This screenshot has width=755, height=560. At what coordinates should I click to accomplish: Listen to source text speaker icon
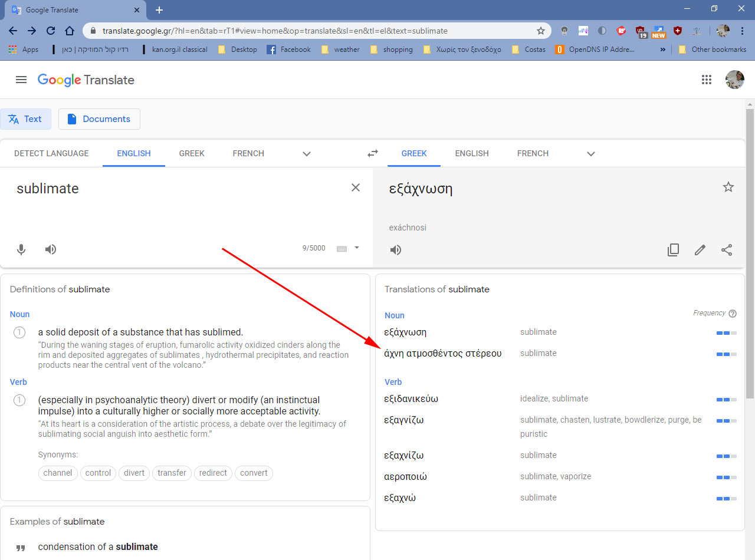point(51,249)
